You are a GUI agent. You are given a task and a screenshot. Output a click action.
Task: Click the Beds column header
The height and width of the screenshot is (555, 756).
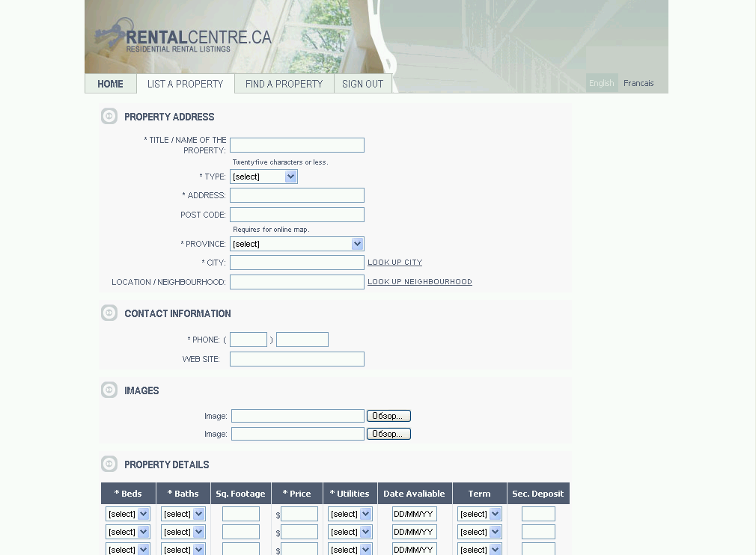128,494
